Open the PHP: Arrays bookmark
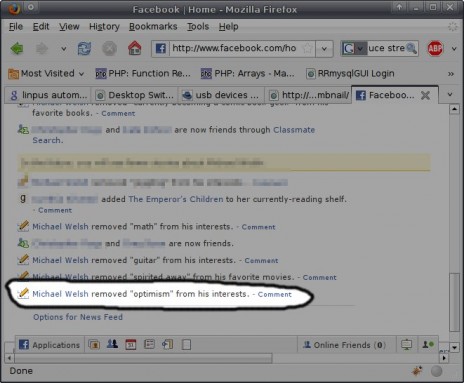The image size is (464, 383). (x=248, y=74)
